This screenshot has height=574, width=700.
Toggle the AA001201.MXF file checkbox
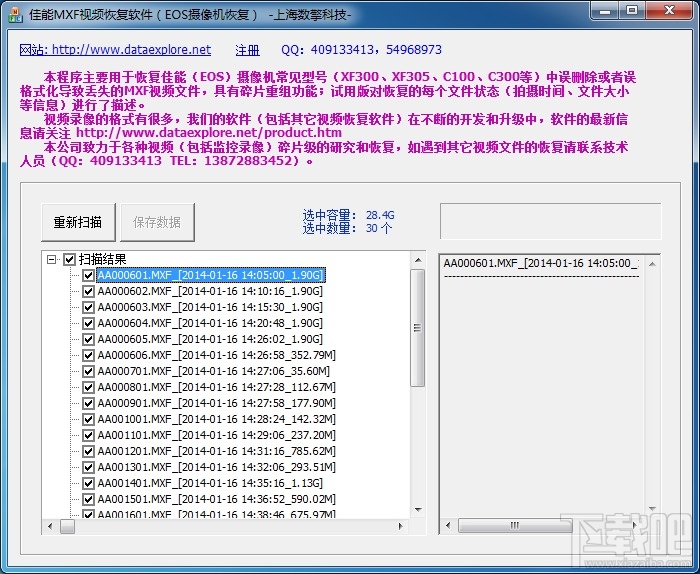click(88, 451)
